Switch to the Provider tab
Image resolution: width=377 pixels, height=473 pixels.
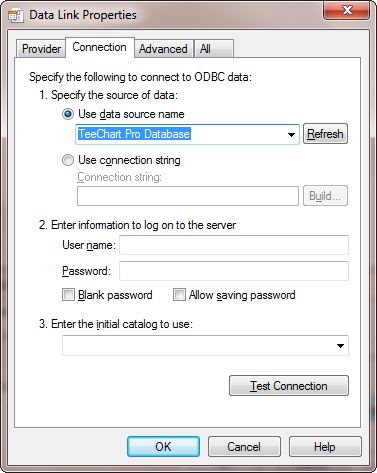click(41, 49)
